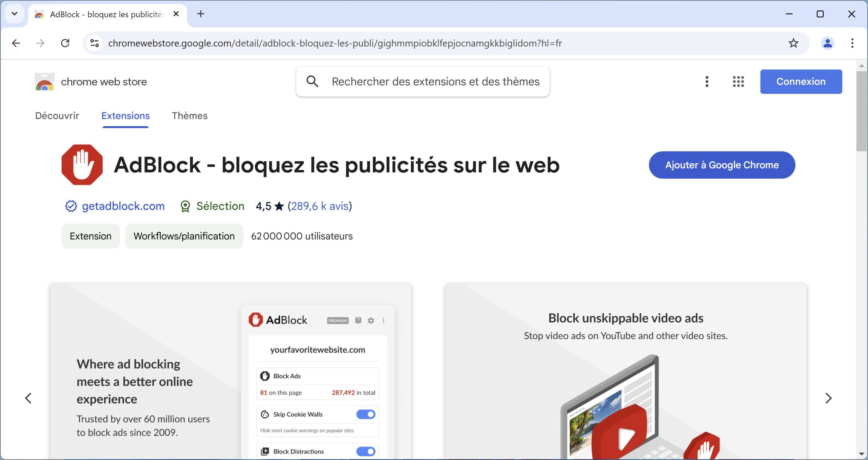
Task: View site information icon in address bar
Action: click(95, 43)
